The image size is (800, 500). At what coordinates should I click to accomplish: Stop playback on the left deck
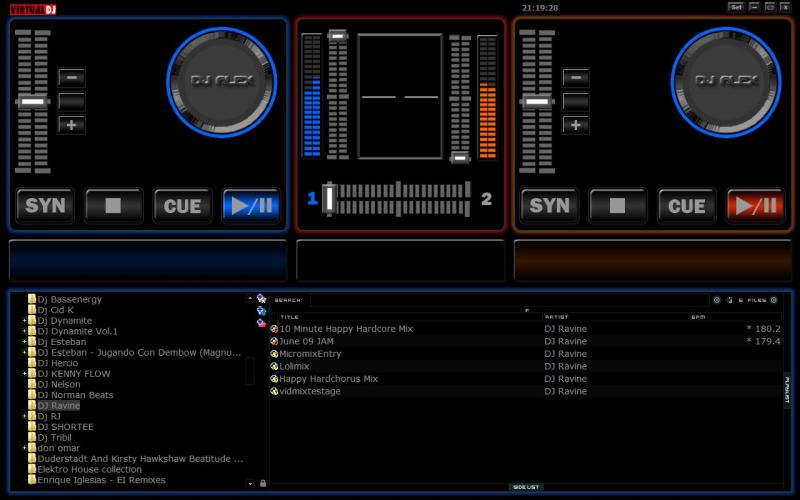(x=114, y=206)
